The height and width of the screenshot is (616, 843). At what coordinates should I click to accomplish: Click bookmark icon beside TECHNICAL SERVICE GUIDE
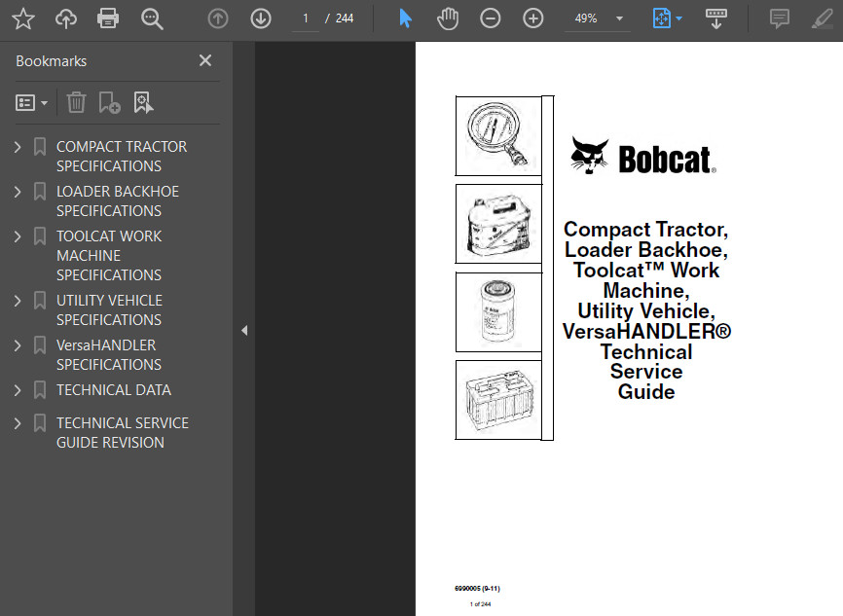40,423
